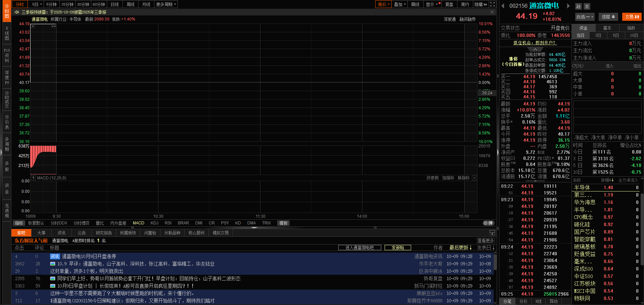The width and height of the screenshot is (644, 305).
Task: Click the 融资融券 label above chart
Action: (x=467, y=19)
